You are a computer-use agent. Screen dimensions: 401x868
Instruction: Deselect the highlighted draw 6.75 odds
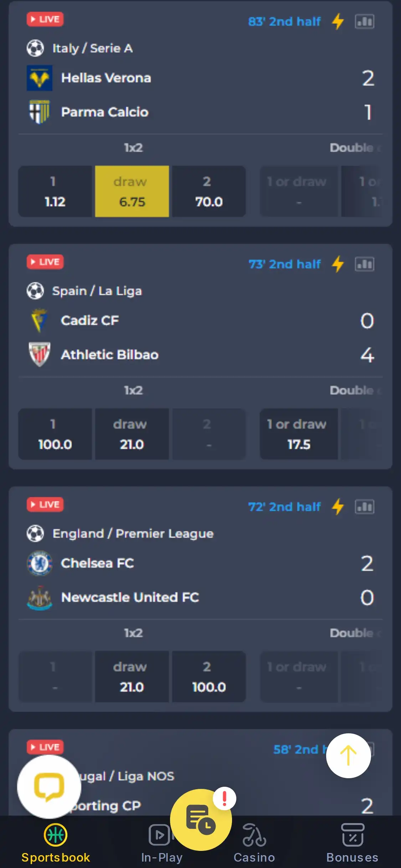coord(132,191)
